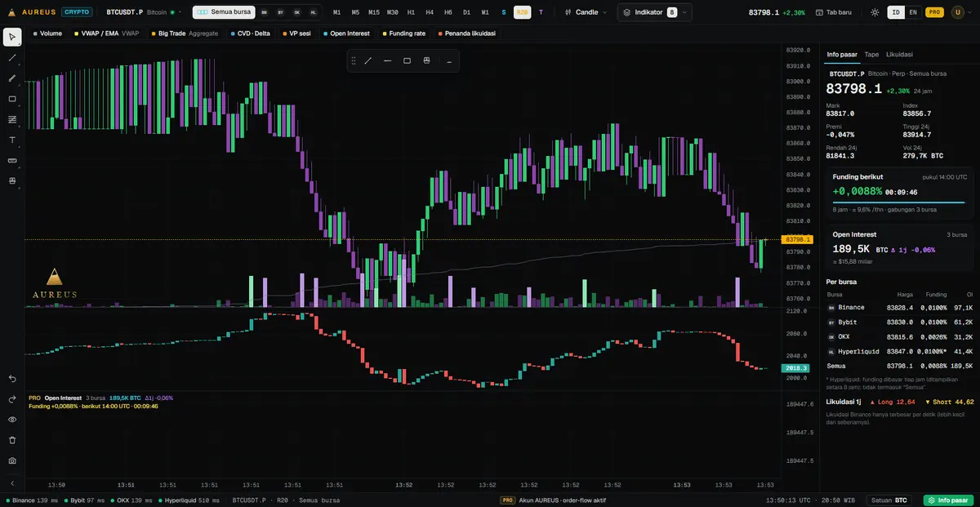The image size is (980, 507).
Task: Select Semua bursa aggregate exchange
Action: 224,12
